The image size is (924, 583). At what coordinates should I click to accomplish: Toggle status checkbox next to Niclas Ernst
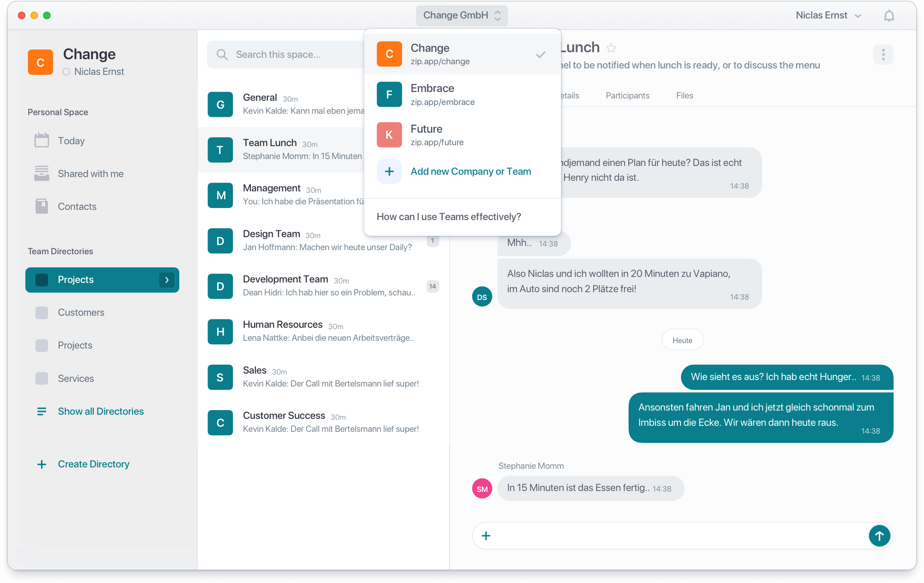point(67,72)
